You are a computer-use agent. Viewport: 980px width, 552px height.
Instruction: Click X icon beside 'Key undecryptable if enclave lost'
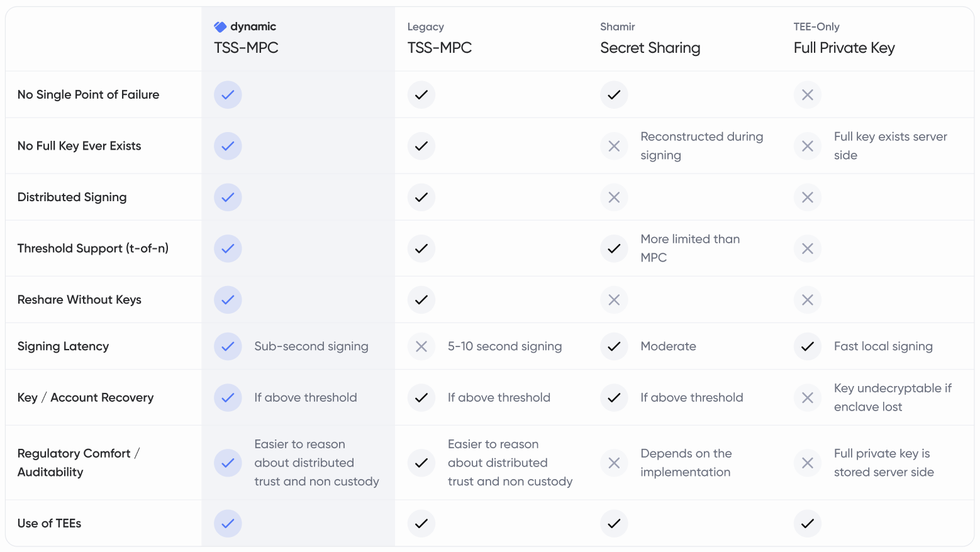pyautogui.click(x=808, y=397)
